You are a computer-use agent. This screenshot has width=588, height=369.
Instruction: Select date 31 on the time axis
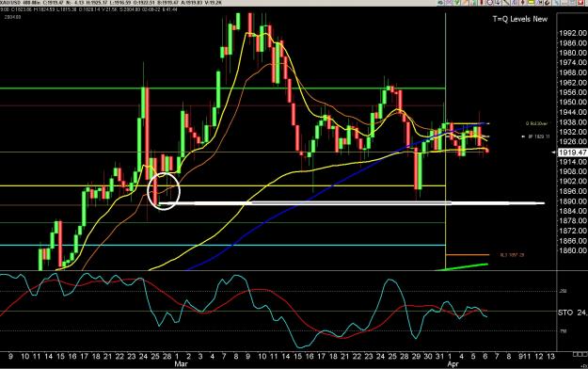[439, 356]
